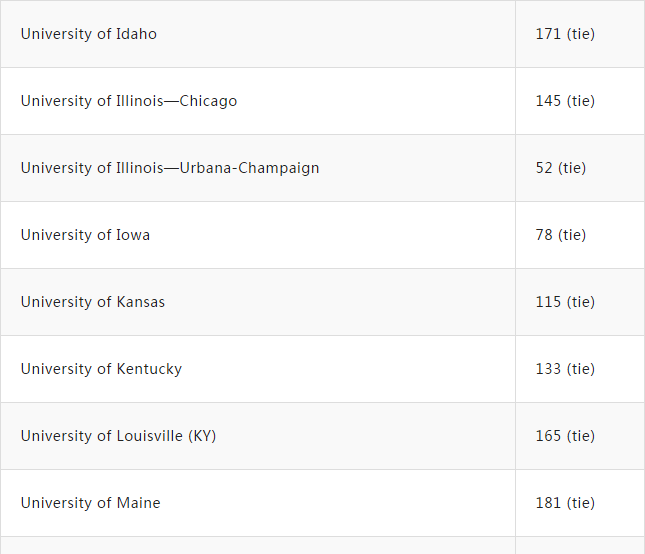Screen dimensions: 645x554
Task: Click the (KY) abbreviation after Louisville
Action: click(202, 436)
